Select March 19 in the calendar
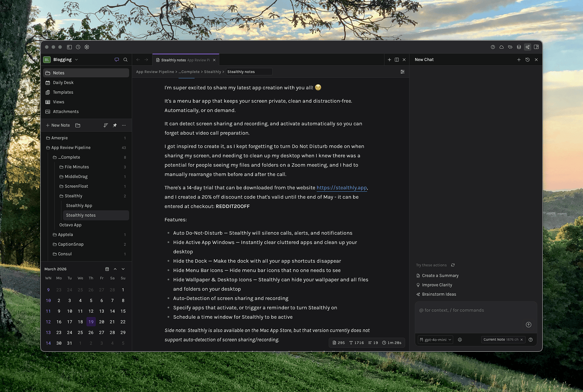The width and height of the screenshot is (583, 392). (x=91, y=322)
